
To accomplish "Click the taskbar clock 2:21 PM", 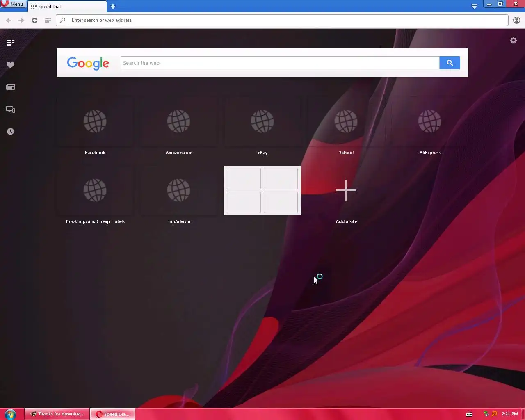I will click(510, 414).
